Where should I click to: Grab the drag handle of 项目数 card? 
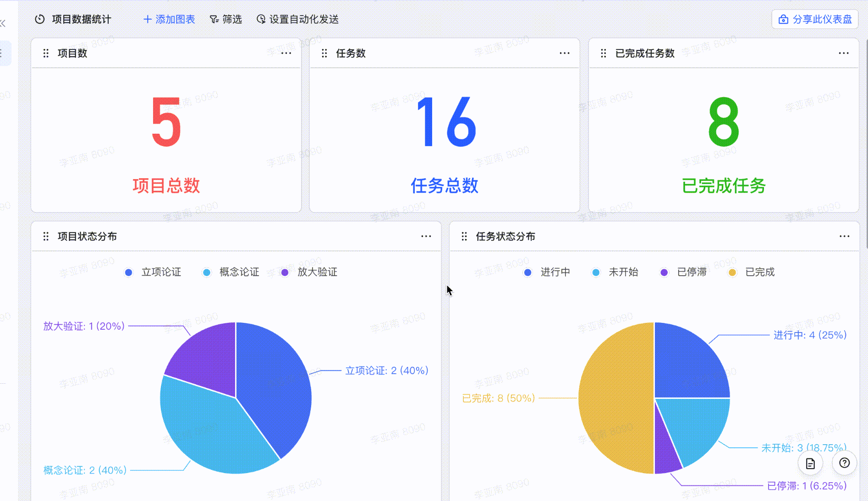46,53
